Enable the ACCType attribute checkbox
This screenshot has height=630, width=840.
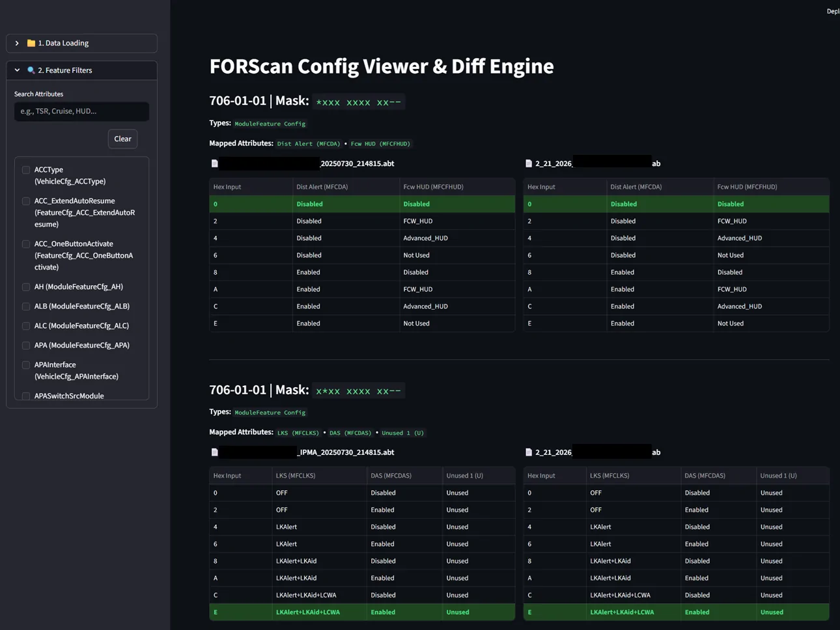pos(26,169)
